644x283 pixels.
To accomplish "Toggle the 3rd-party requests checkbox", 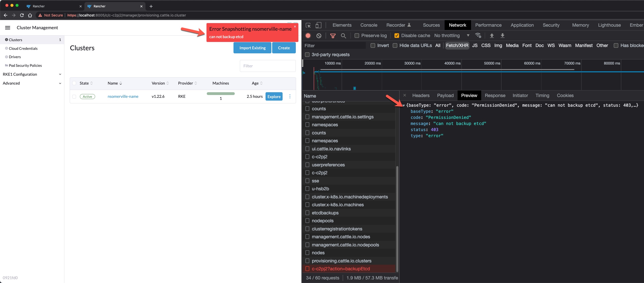I will coord(308,54).
